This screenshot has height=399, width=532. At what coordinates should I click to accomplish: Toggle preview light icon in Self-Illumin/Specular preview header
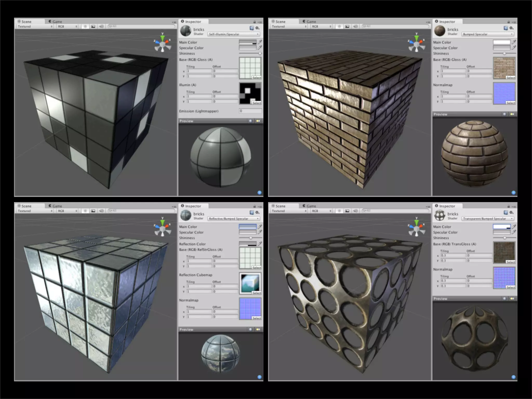click(258, 121)
